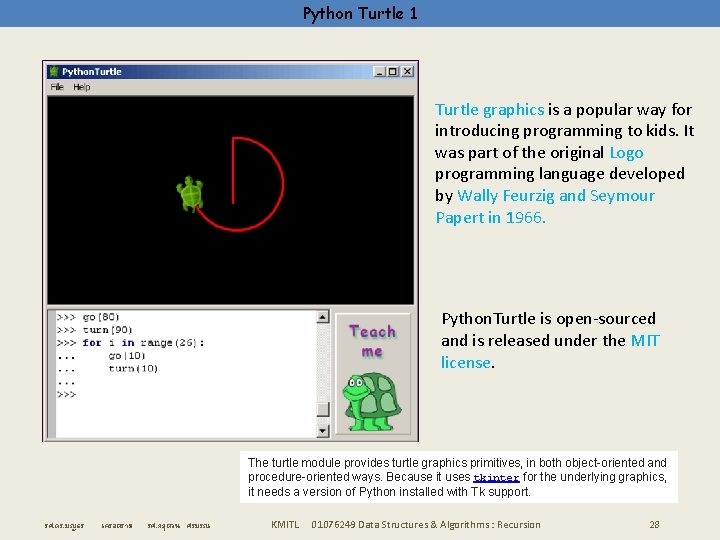Click the slide page number 28
The width and height of the screenshot is (720, 540).
pyautogui.click(x=654, y=524)
